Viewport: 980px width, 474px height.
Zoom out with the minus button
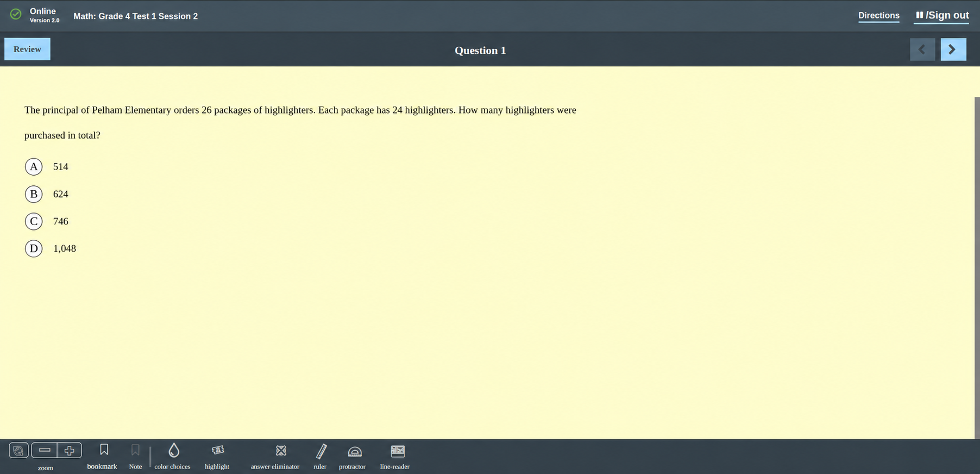click(x=45, y=450)
